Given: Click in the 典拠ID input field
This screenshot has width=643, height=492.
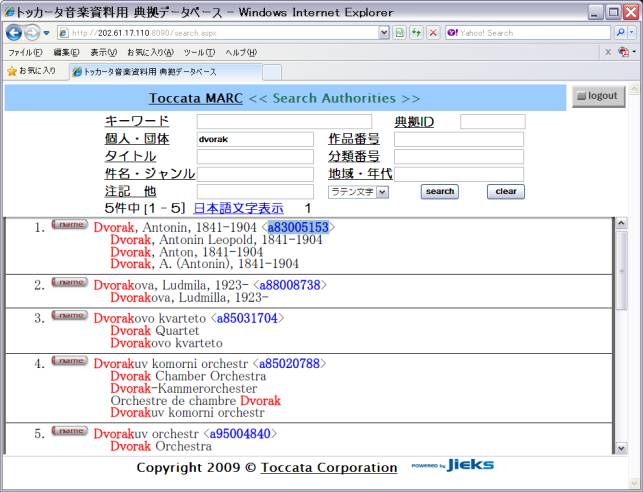Looking at the screenshot, I should 493,122.
